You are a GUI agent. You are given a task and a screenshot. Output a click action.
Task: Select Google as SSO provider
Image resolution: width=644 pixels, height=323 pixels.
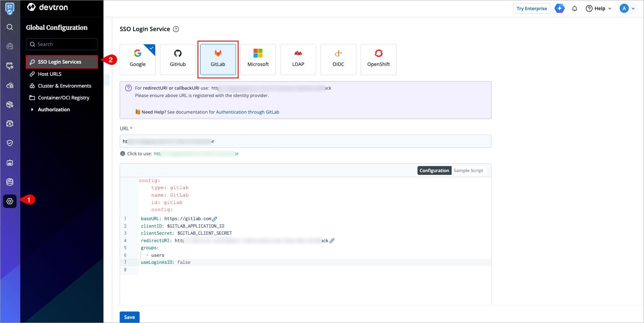(x=138, y=59)
